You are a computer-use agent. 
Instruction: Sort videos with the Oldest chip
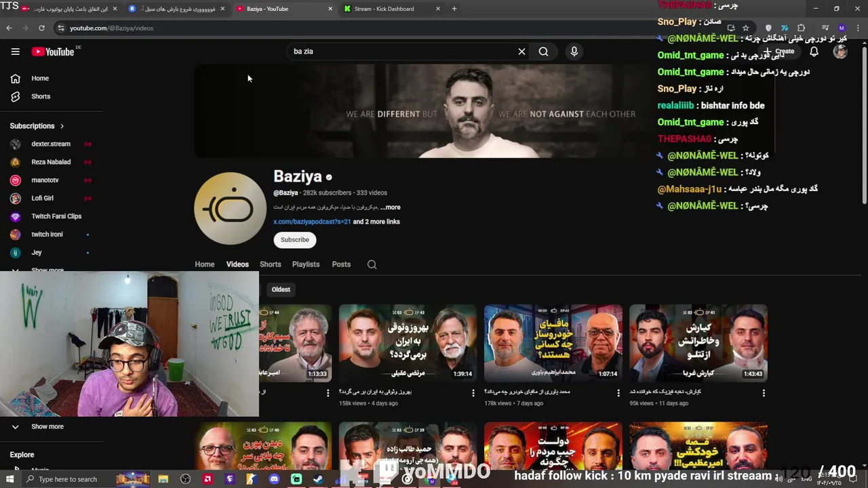[x=281, y=289]
